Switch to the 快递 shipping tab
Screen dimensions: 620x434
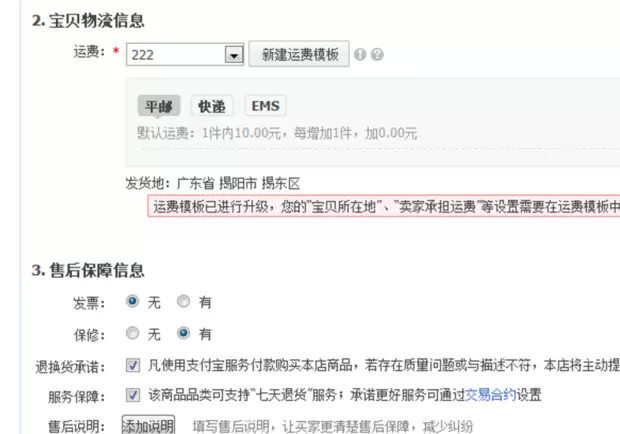click(x=212, y=106)
